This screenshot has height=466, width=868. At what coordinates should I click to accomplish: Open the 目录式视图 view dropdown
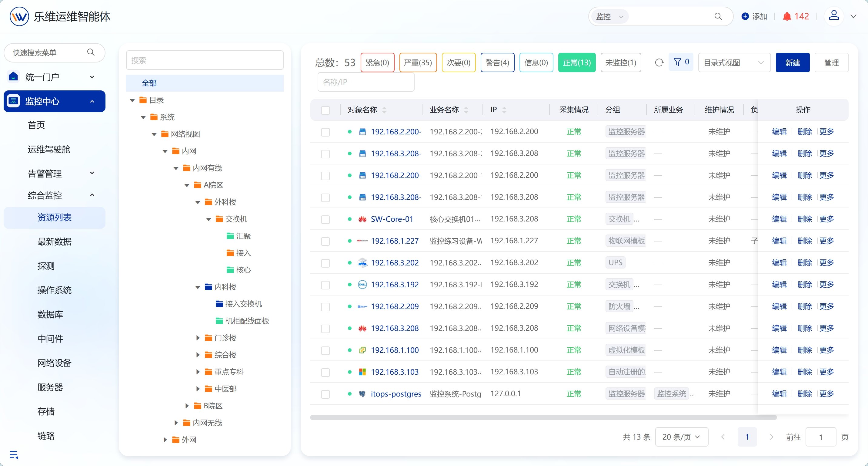tap(734, 63)
